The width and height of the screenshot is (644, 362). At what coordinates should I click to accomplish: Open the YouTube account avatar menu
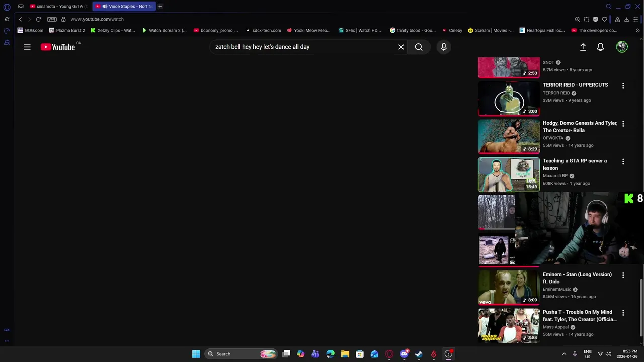point(622,47)
